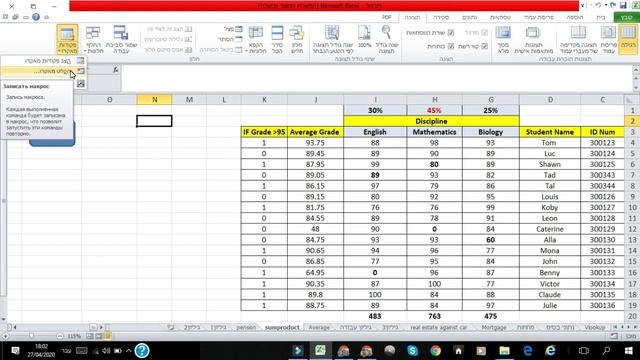
Task: Open Skype from the taskbar
Action: coord(412,350)
